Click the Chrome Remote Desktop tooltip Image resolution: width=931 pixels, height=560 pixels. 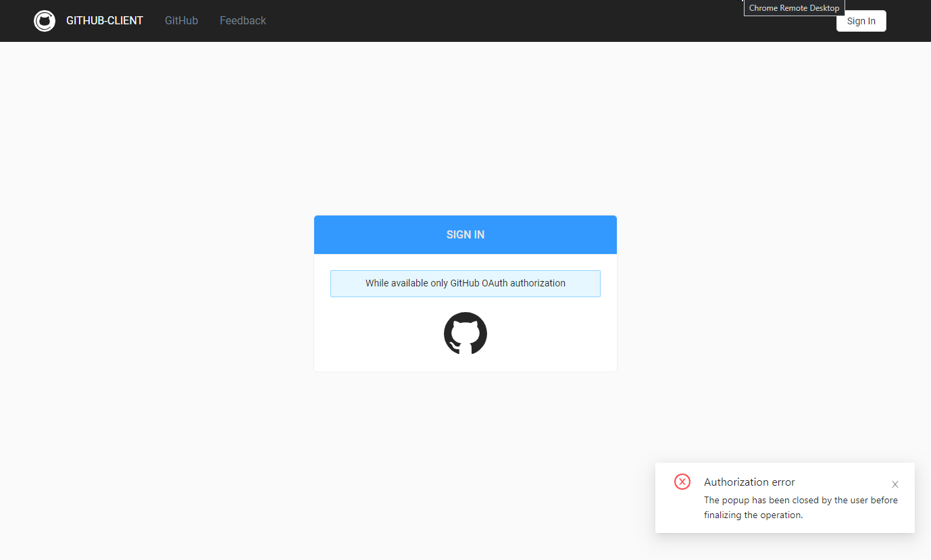click(795, 8)
